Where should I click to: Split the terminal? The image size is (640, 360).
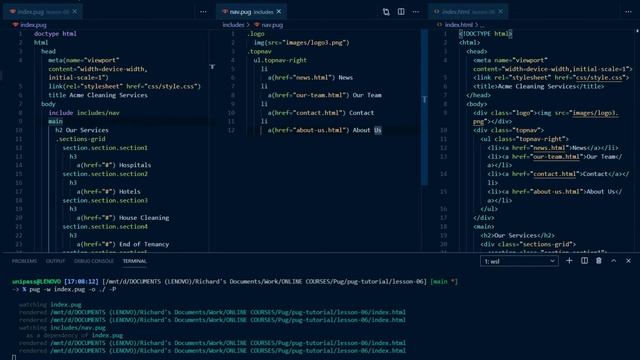(584, 261)
